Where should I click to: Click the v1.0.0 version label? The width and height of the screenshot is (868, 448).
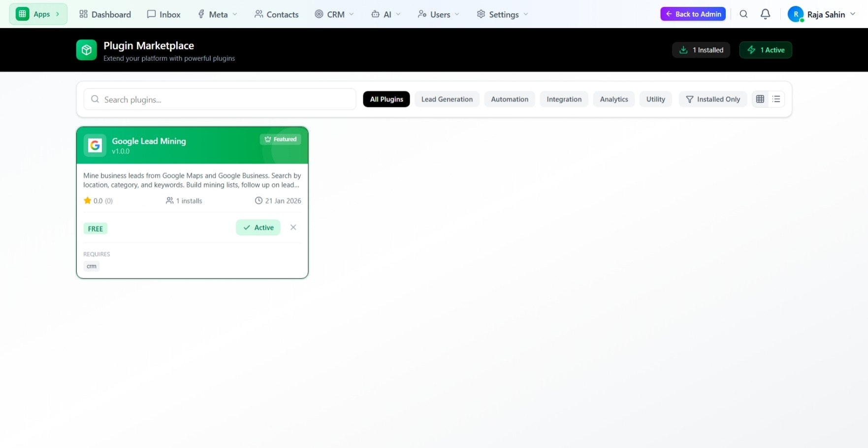pyautogui.click(x=121, y=151)
